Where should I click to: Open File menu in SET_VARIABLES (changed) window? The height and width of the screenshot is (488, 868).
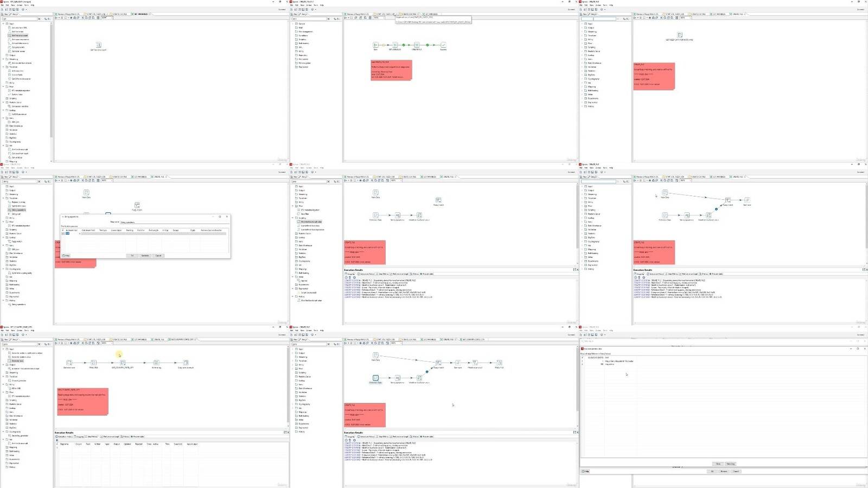click(3, 5)
